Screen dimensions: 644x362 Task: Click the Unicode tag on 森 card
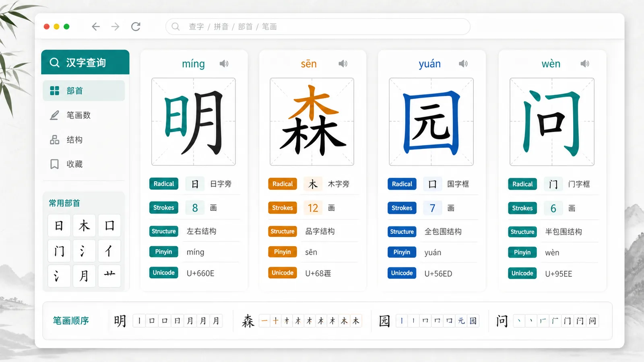point(283,273)
